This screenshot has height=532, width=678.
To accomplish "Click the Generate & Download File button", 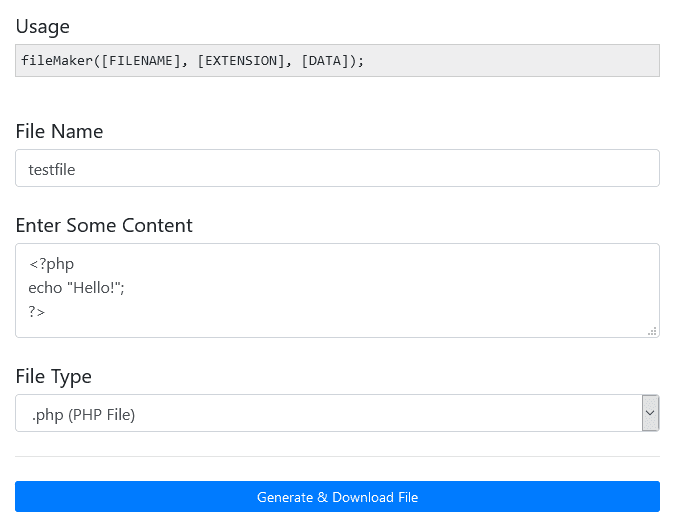I will click(337, 497).
